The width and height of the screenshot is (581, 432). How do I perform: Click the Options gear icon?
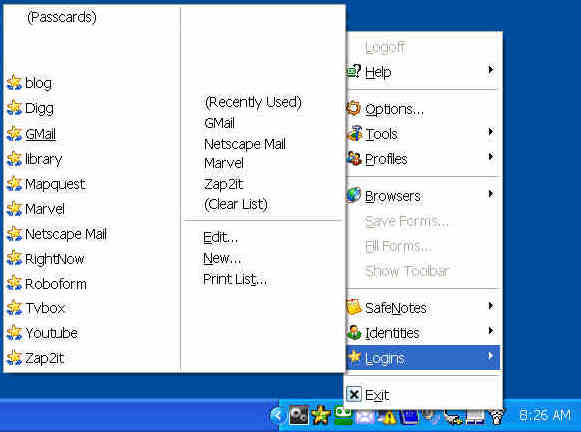[354, 108]
